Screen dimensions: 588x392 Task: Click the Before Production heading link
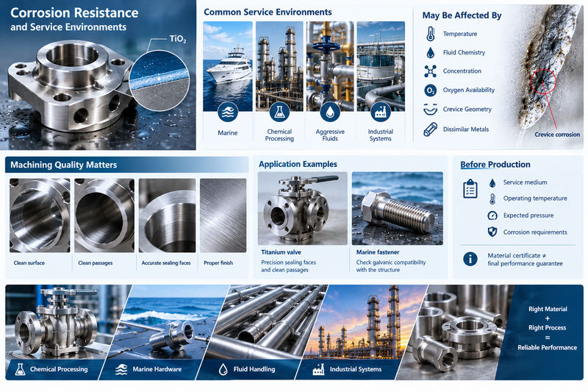click(495, 164)
